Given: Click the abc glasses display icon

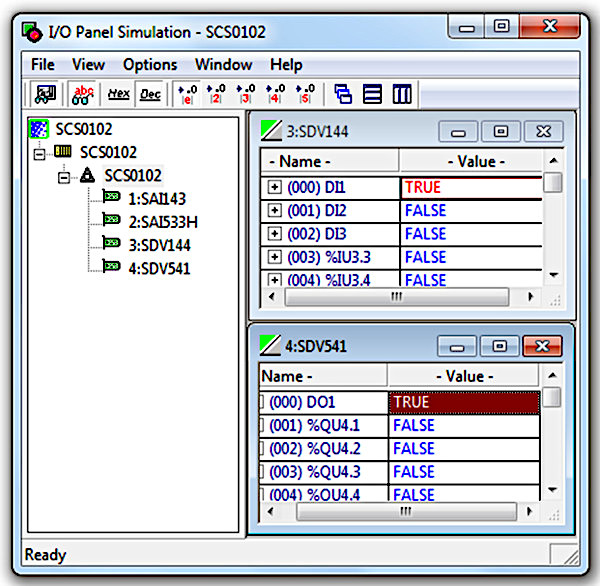Looking at the screenshot, I should coord(83,94).
